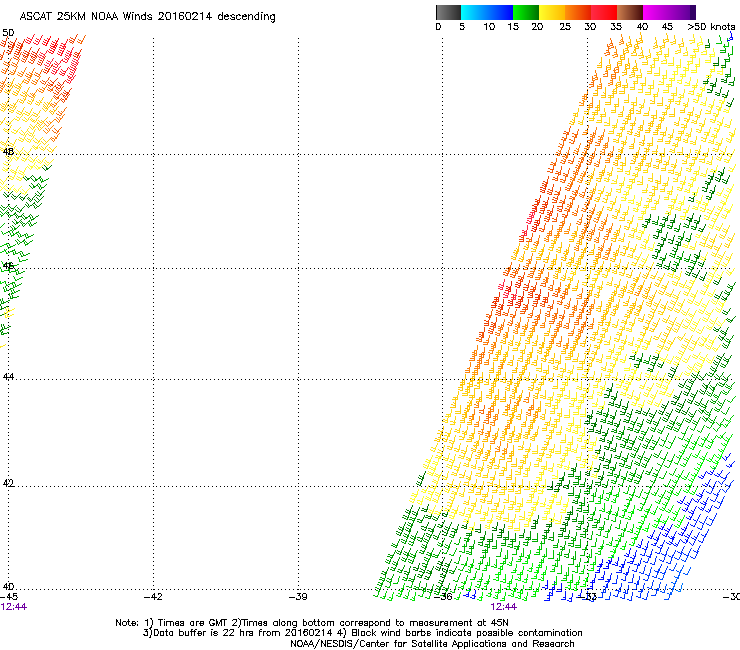Click the '-36' longitude axis label
The height and width of the screenshot is (650, 740).
coord(443,597)
